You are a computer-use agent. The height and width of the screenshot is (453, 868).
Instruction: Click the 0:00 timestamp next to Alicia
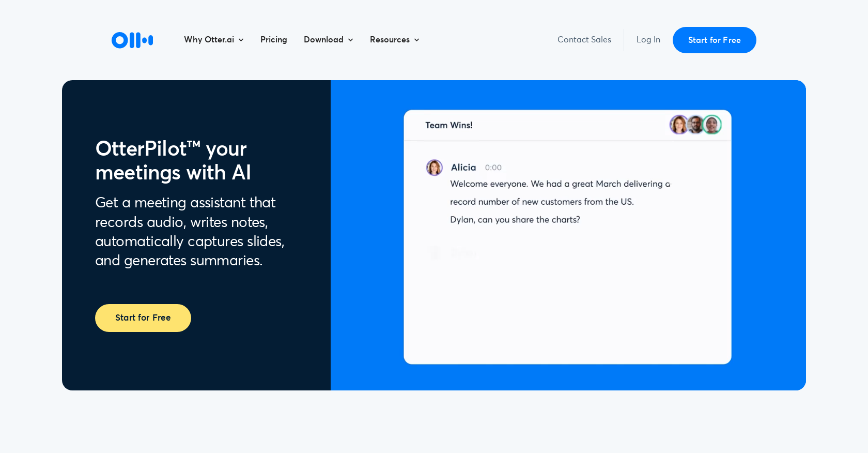coord(493,168)
